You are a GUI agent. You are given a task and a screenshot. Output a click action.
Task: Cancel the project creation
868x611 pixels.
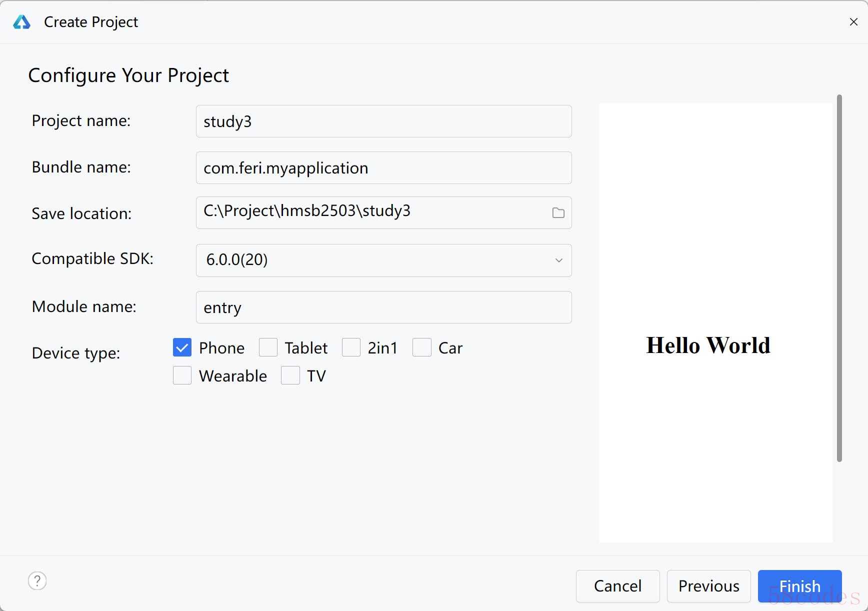click(617, 586)
